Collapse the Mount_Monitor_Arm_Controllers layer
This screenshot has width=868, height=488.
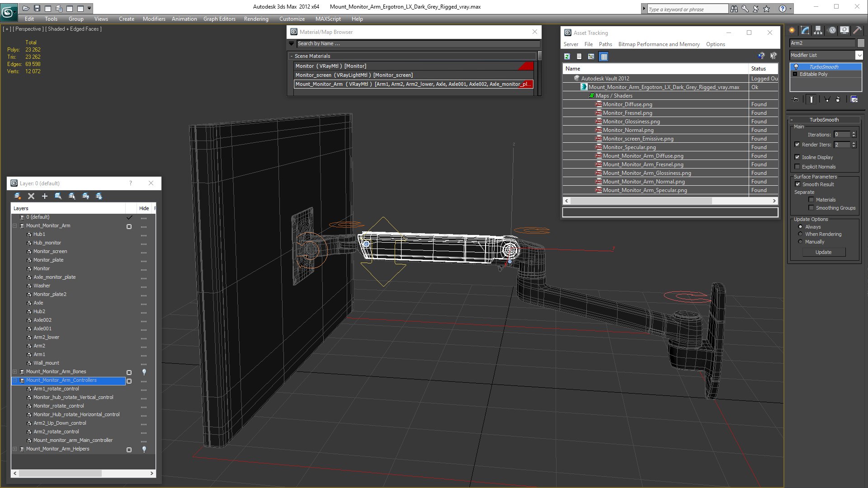click(x=15, y=380)
